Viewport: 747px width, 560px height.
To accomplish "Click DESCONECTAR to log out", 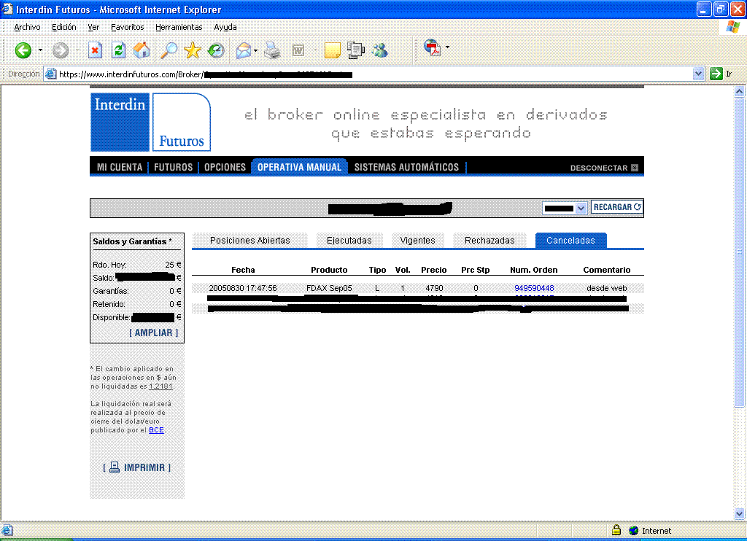I will 603,168.
